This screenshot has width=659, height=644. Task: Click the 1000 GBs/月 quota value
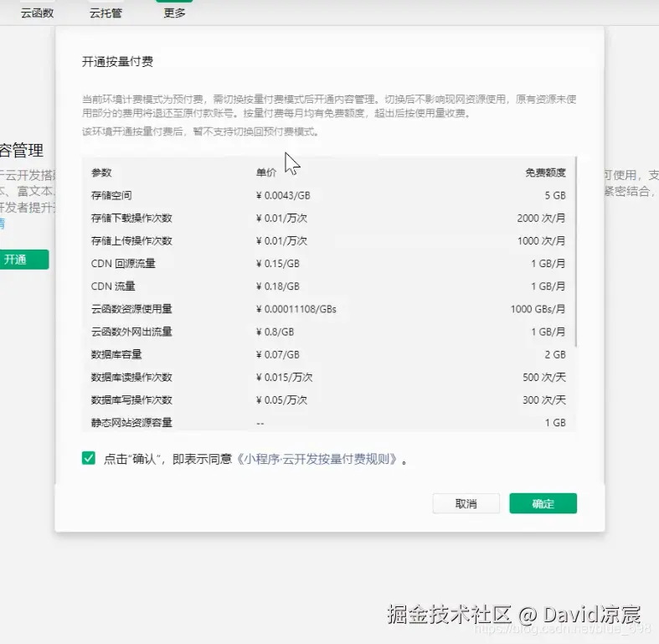tap(538, 309)
